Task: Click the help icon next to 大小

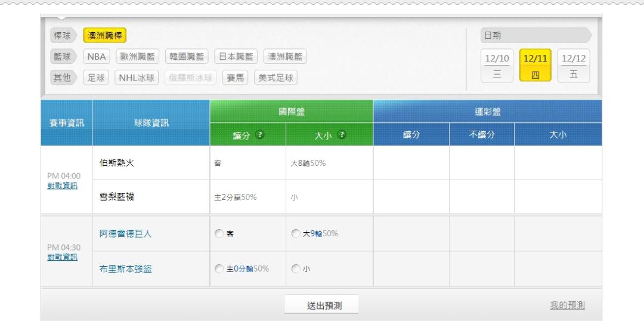Action: point(342,135)
